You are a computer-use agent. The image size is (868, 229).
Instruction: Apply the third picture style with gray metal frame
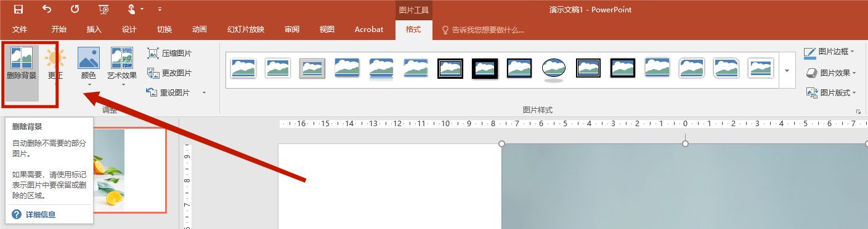click(312, 68)
